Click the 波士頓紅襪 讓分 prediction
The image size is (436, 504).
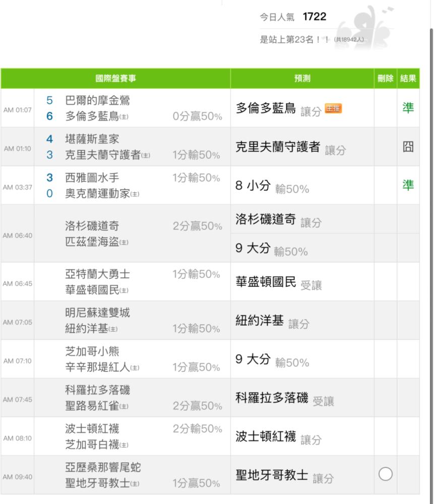pos(278,437)
